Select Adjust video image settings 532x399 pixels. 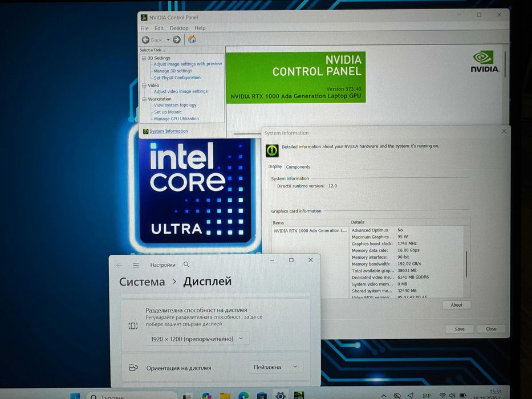click(x=181, y=91)
